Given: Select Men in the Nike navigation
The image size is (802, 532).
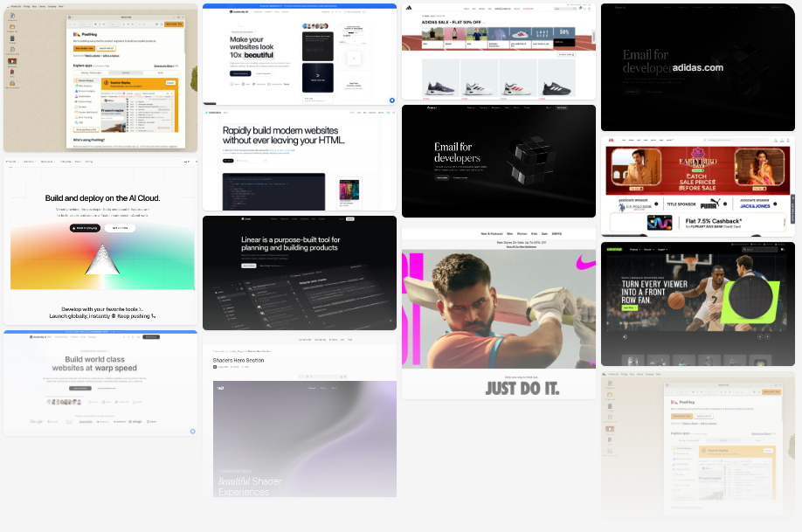Looking at the screenshot, I should pyautogui.click(x=510, y=234).
